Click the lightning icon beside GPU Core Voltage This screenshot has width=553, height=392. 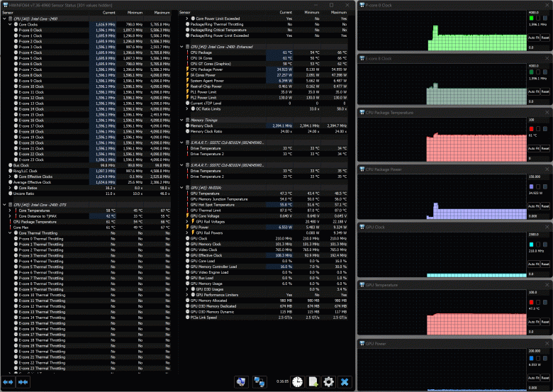[188, 215]
